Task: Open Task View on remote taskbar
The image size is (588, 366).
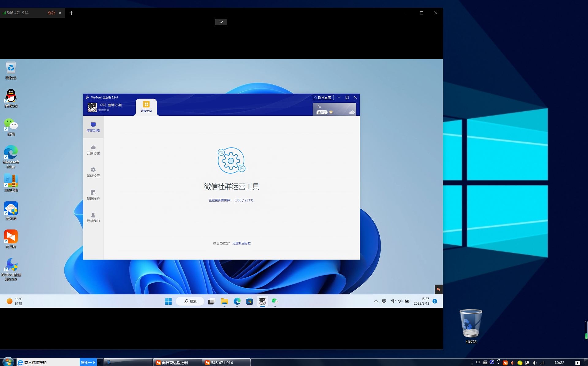Action: [211, 302]
